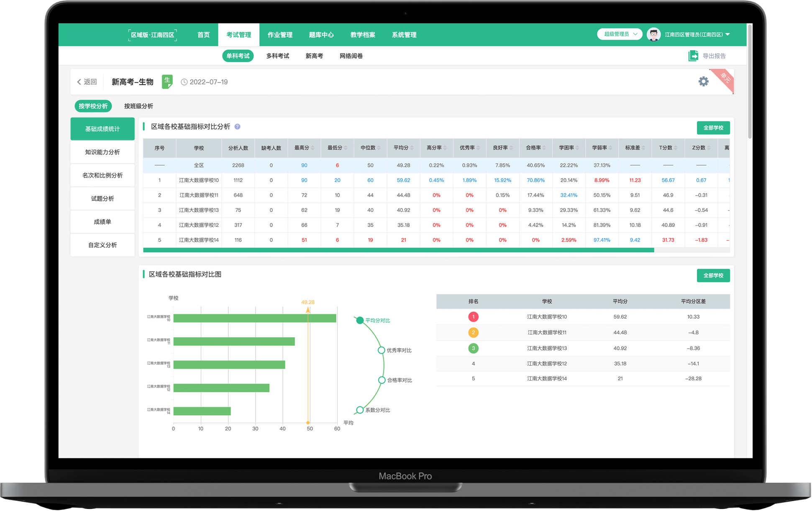The image size is (812, 511).
Task: Click the export report icon
Action: [693, 56]
